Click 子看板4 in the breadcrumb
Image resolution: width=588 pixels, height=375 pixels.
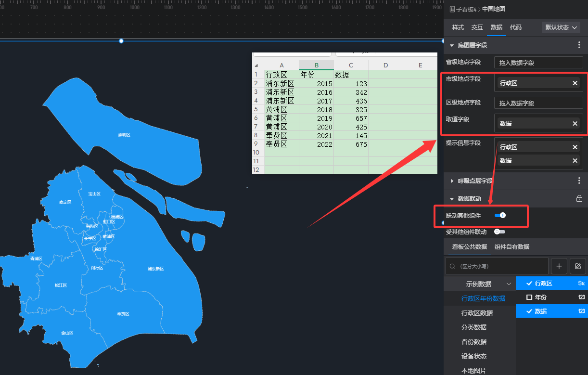[x=465, y=9]
